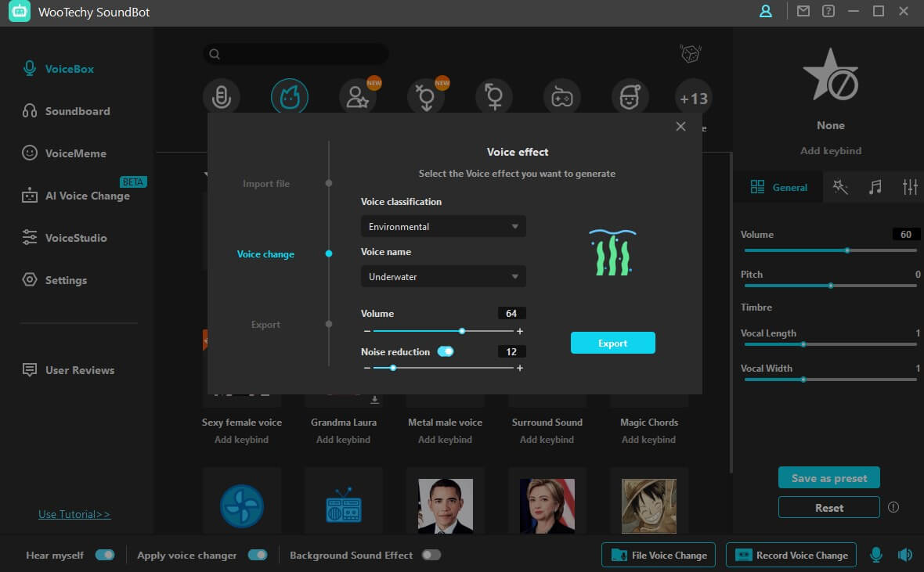Open the gaming controller voice category
This screenshot has width=924, height=572.
click(x=562, y=98)
